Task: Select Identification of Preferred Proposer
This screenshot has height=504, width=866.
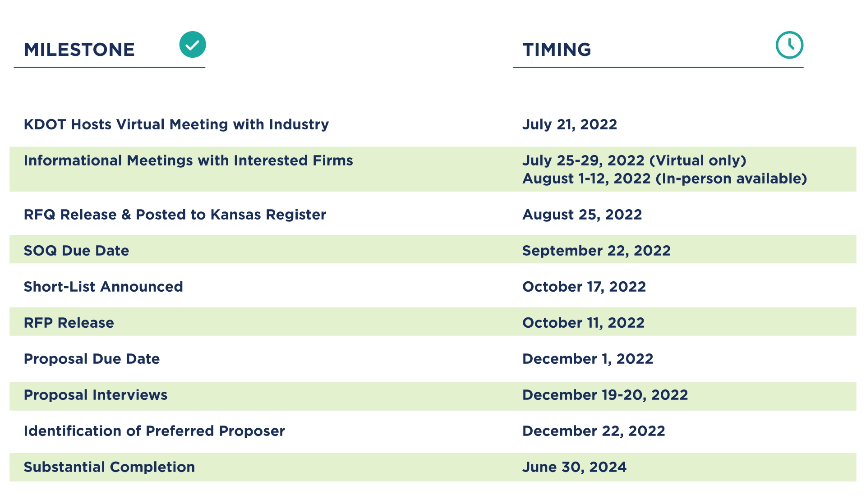Action: (x=154, y=431)
